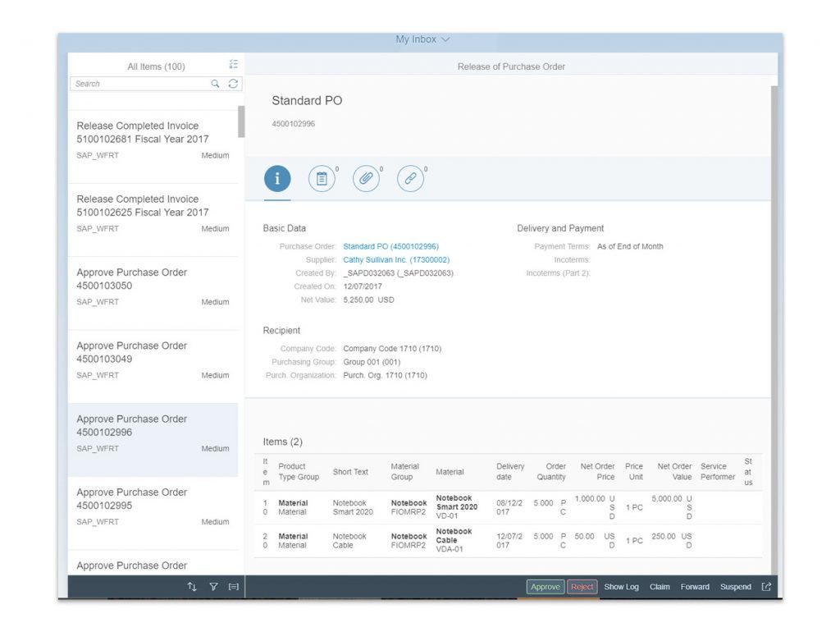Forward the current task
The image size is (840, 632).
(x=695, y=587)
